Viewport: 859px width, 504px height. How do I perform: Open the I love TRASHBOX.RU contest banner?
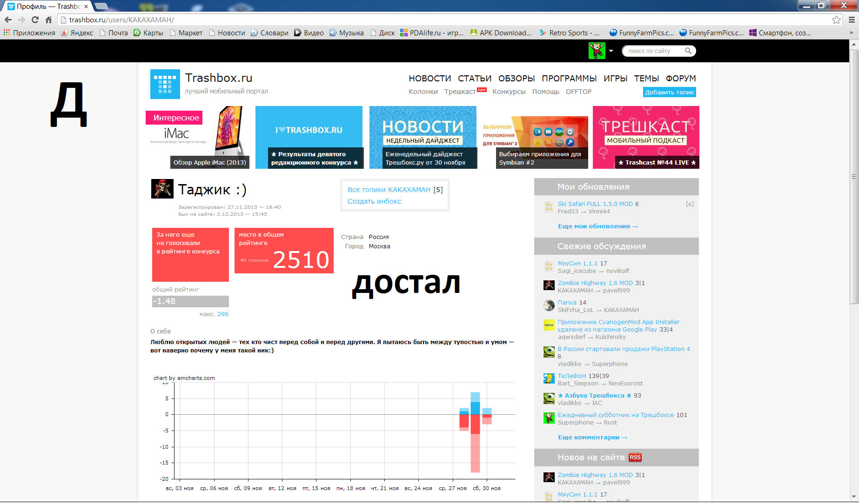(x=309, y=137)
